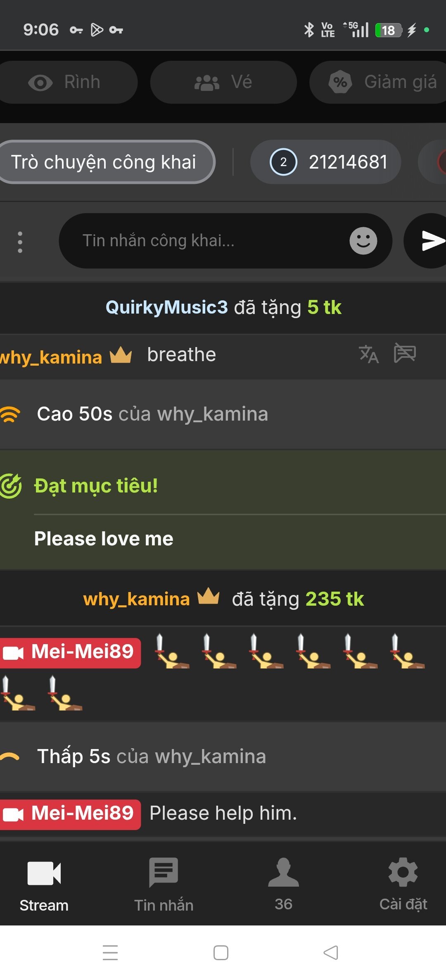The height and width of the screenshot is (980, 446).
Task: Translate the 'breathe' message
Action: pyautogui.click(x=368, y=354)
